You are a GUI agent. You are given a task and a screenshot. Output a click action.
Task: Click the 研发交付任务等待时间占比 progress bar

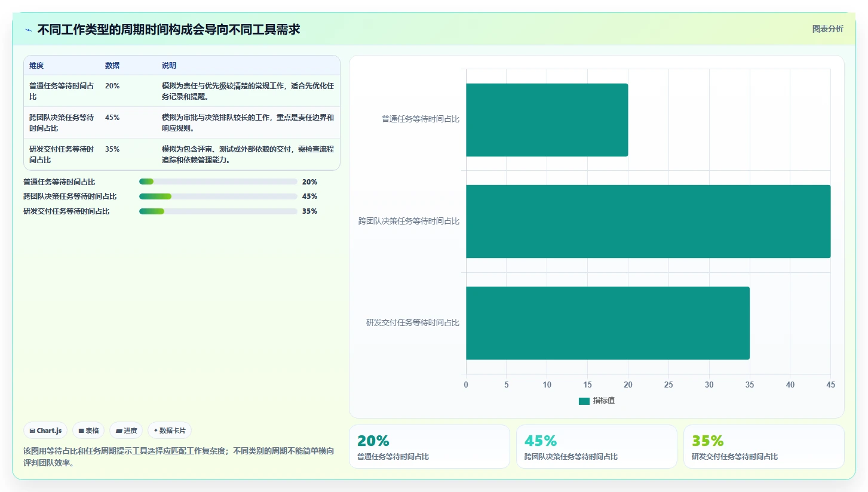218,211
